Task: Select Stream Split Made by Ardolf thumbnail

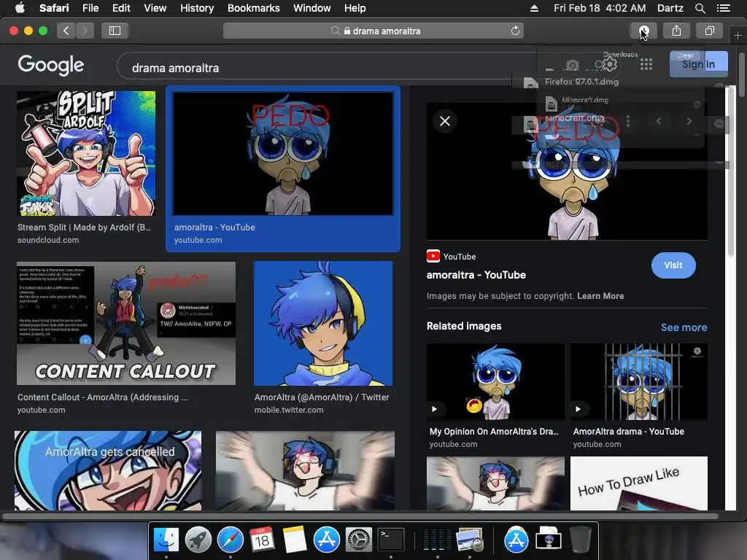Action: pyautogui.click(x=86, y=153)
